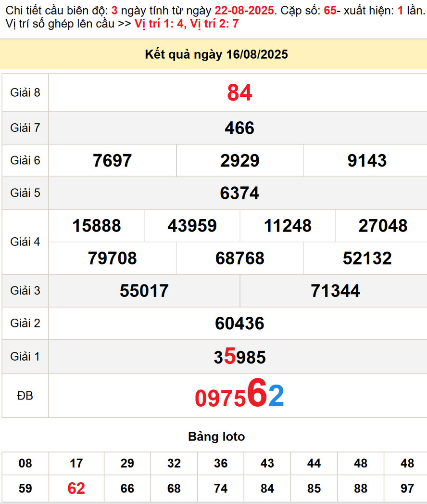Click Giải 4 number 15888
Screen dimensions: 427x504
97,226
